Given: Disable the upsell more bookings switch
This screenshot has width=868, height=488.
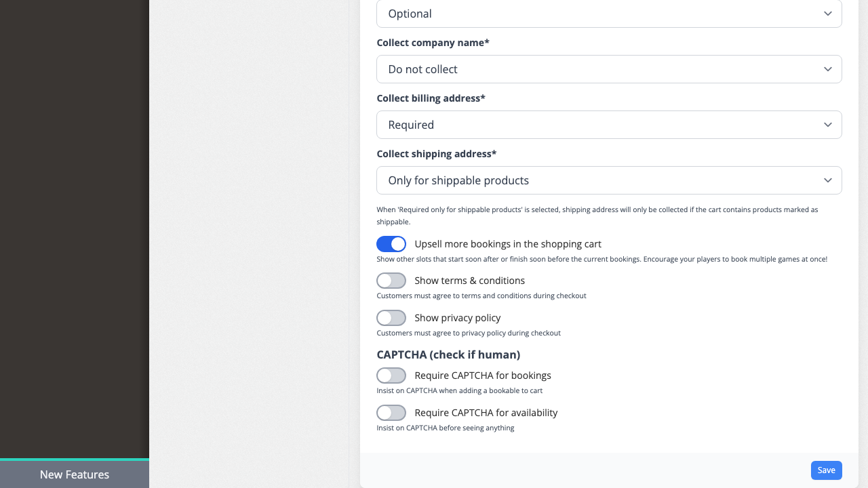Looking at the screenshot, I should pos(391,244).
